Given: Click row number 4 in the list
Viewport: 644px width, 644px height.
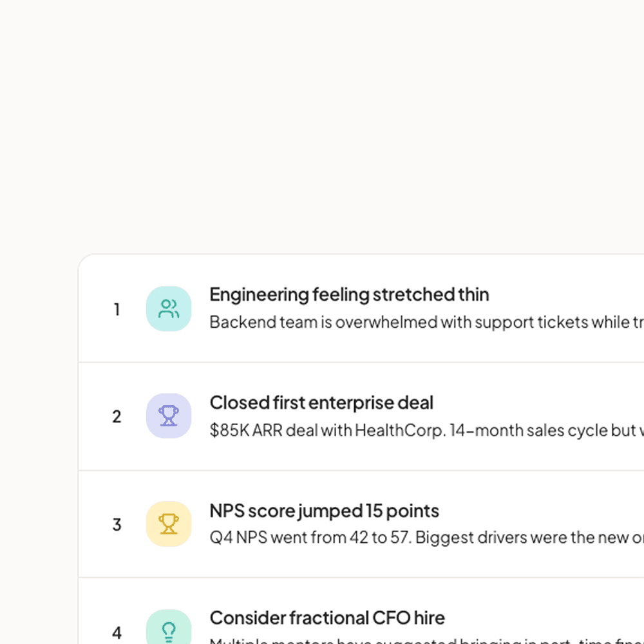Looking at the screenshot, I should pyautogui.click(x=117, y=632).
